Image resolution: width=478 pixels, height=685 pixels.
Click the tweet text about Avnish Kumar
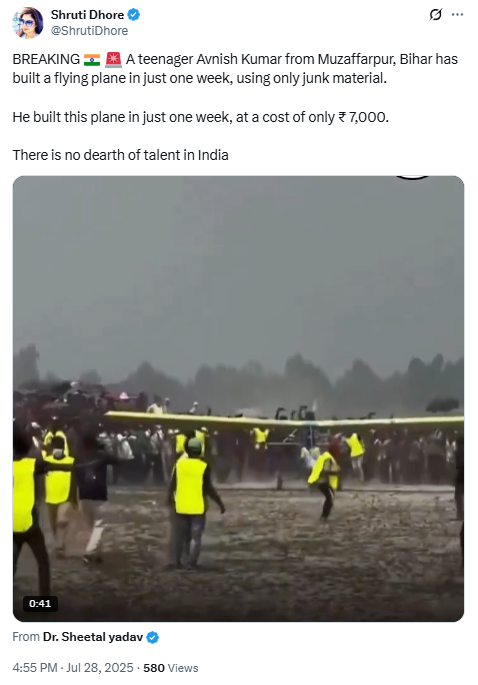click(x=235, y=69)
